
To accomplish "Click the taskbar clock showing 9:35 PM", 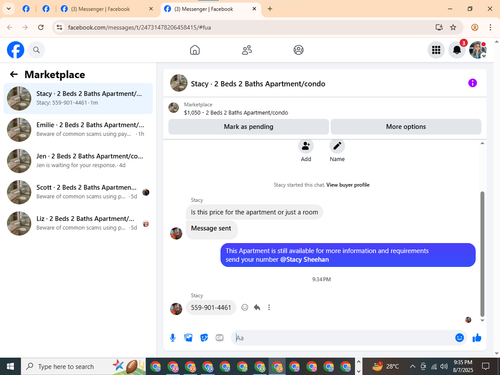I will 463,366.
